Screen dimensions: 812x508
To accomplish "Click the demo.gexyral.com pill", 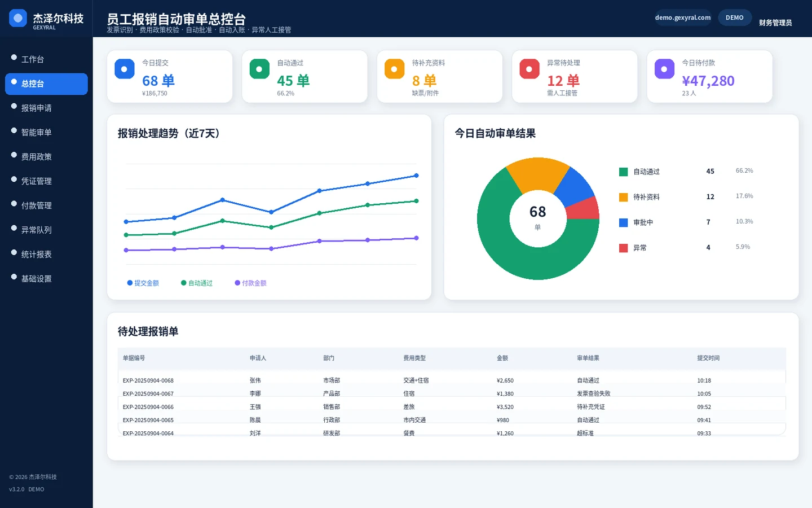I will pos(683,17).
